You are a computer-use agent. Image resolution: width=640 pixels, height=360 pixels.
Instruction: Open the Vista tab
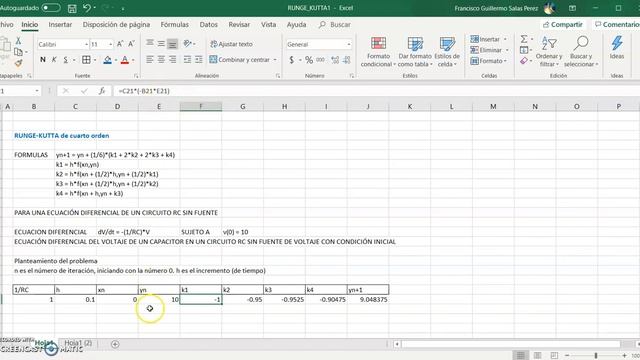(x=269, y=24)
